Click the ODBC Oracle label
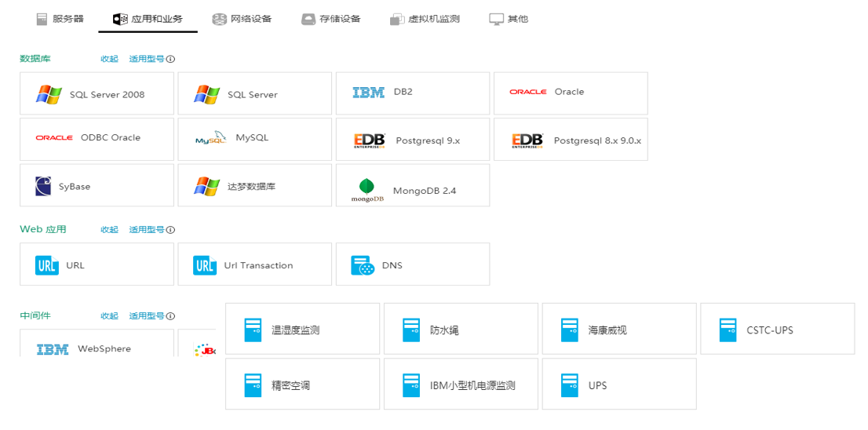This screenshot has height=430, width=868. point(111,137)
